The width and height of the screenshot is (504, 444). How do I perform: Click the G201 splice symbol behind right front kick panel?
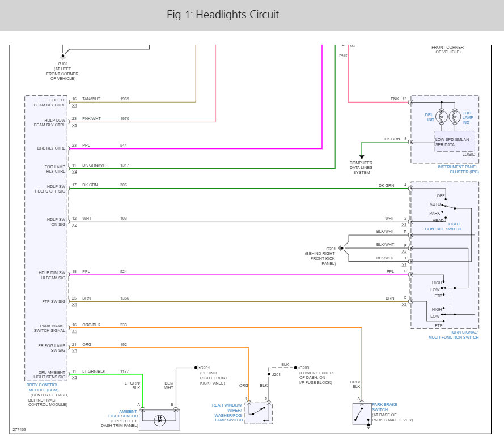point(341,248)
